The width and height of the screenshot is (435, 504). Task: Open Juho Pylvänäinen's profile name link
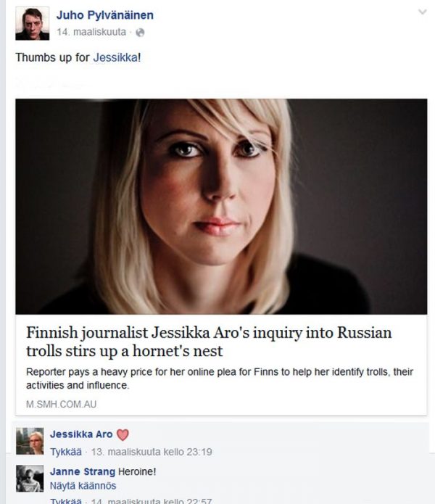104,15
